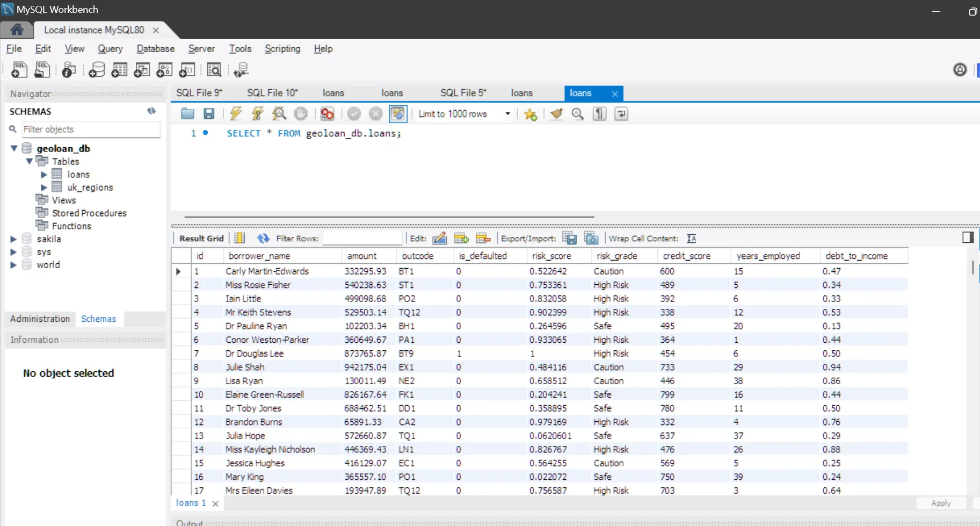Image resolution: width=980 pixels, height=526 pixels.
Task: Close the active loans query tab
Action: [615, 93]
